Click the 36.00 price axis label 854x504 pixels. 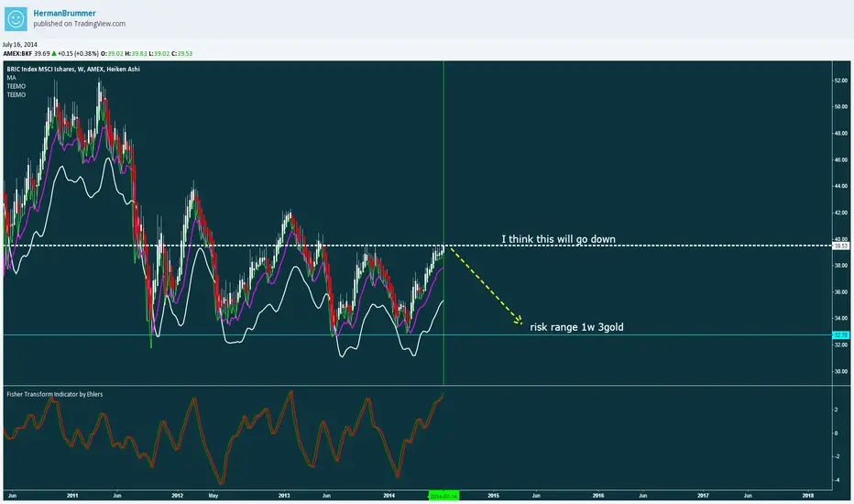[x=840, y=292]
